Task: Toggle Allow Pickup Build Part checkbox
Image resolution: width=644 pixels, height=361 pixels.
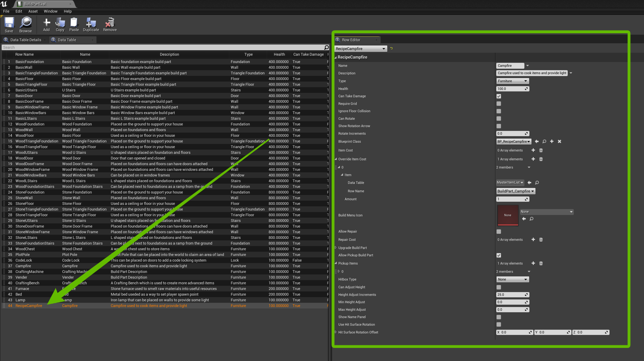Action: tap(499, 255)
